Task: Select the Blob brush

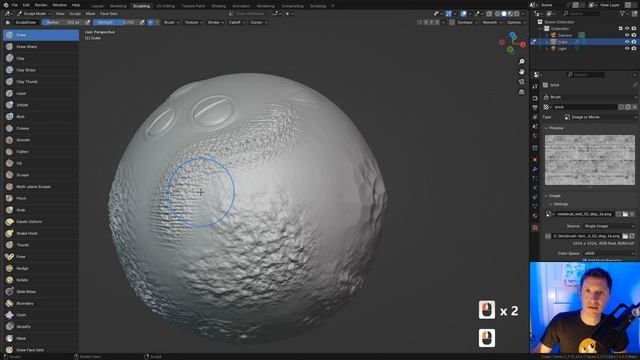Action: 41,116
